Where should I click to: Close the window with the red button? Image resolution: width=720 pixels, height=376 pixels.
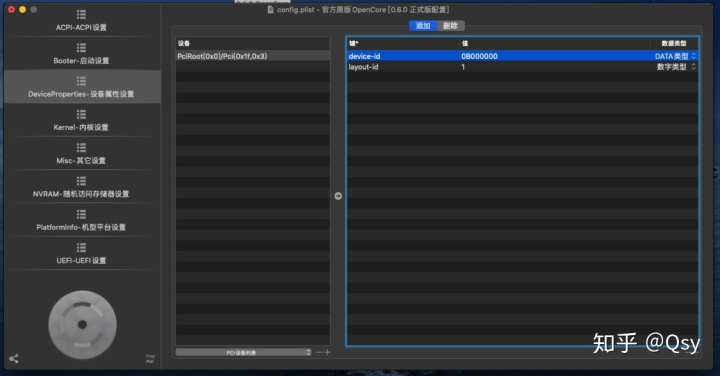click(x=11, y=9)
